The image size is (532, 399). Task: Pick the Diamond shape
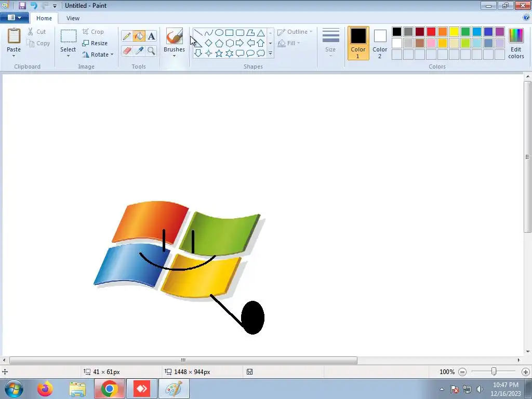click(x=209, y=43)
